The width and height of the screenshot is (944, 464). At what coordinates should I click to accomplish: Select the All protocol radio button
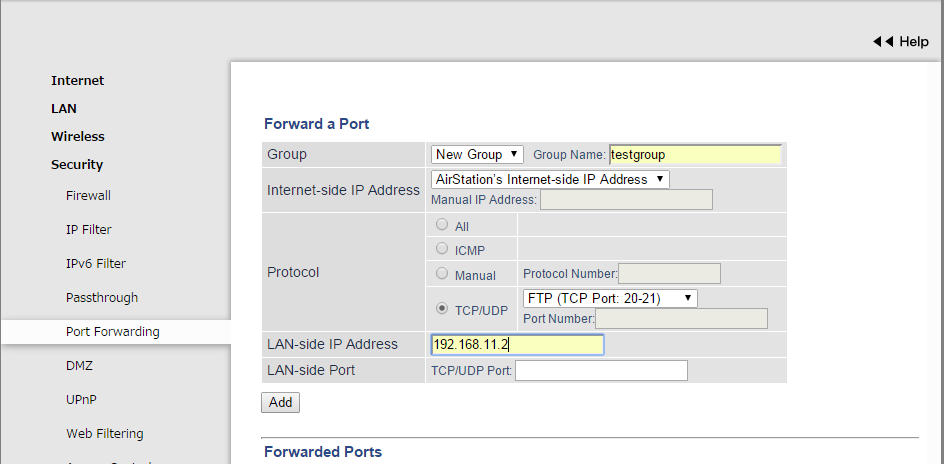(x=442, y=226)
